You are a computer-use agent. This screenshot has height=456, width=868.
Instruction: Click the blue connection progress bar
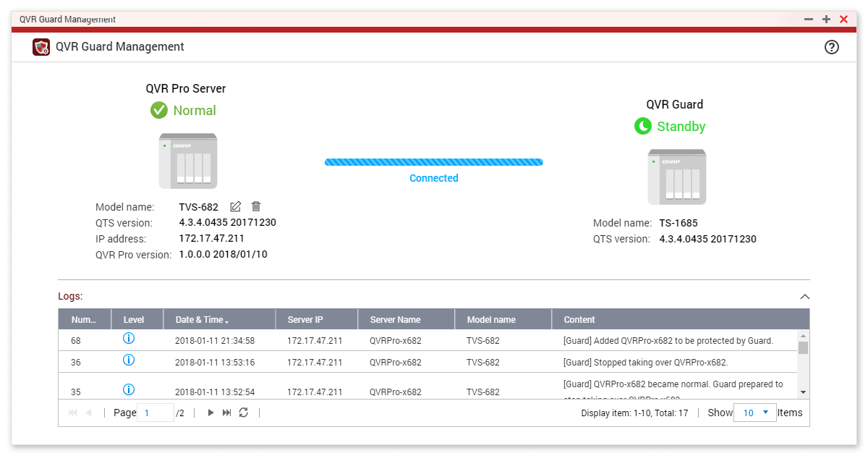coord(434,162)
